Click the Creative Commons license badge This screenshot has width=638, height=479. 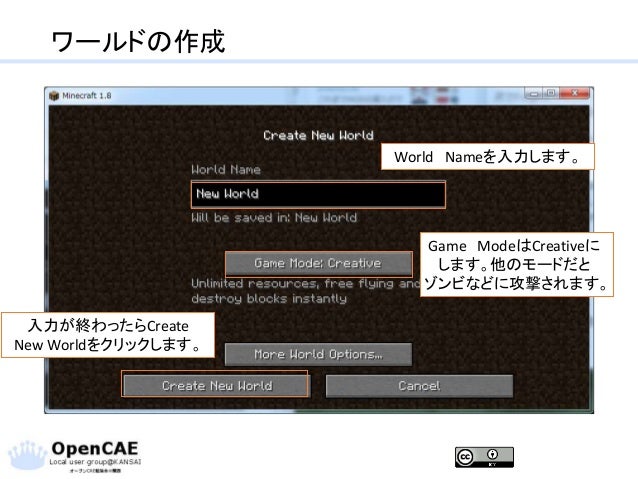click(x=484, y=457)
